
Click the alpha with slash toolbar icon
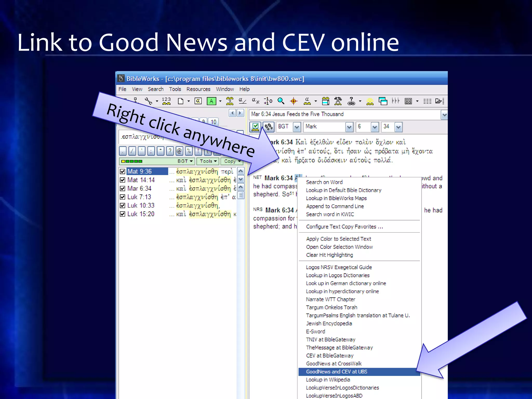242,101
